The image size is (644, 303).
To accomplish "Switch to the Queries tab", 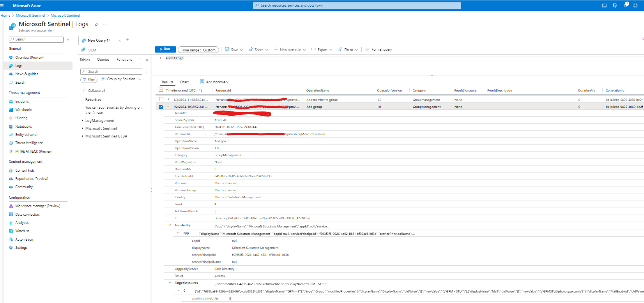I will tap(103, 60).
